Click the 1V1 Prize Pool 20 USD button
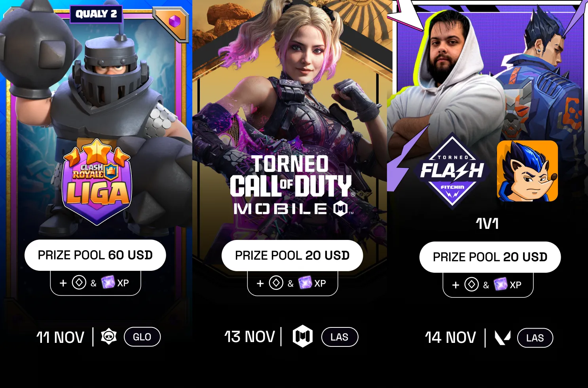 coord(490,257)
